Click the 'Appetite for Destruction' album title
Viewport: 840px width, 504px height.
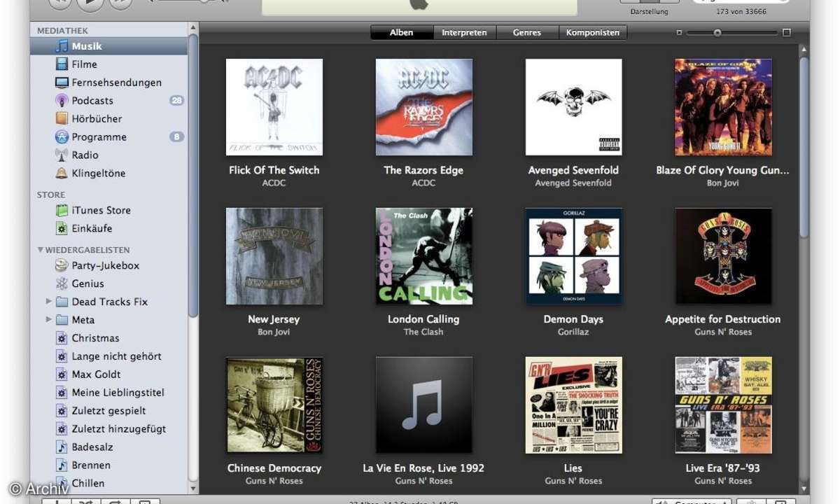[x=723, y=319]
